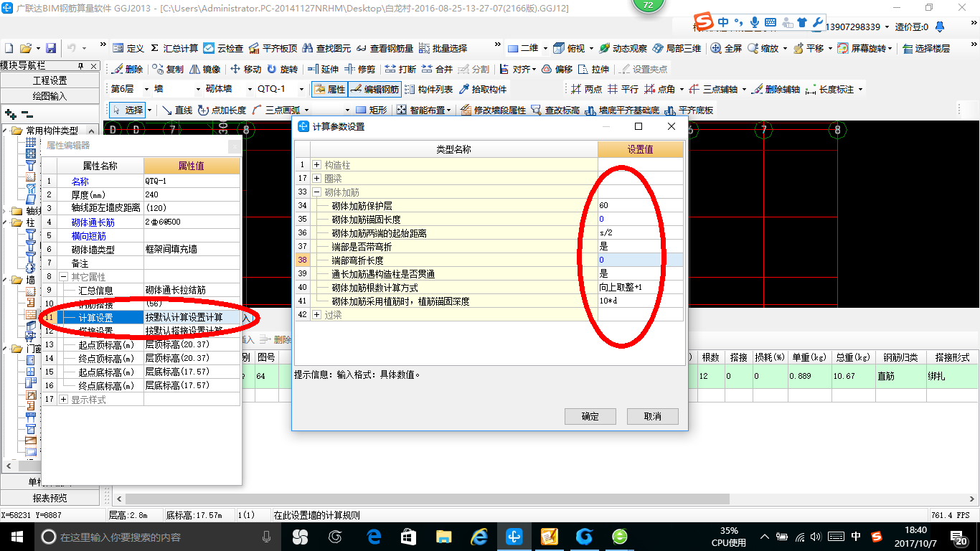Screen dimensions: 980x551
Task: Click 批量选择 batch select tool
Action: click(x=443, y=48)
